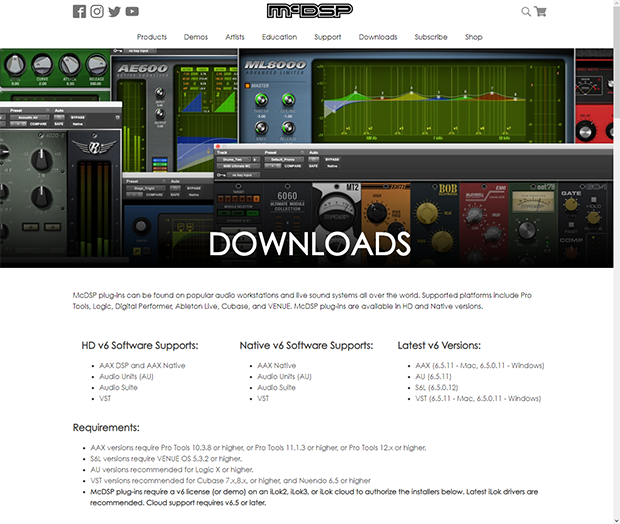620x524 pixels.
Task: Click 'AAX DSP and AAX Native' list item
Action: pyautogui.click(x=142, y=365)
